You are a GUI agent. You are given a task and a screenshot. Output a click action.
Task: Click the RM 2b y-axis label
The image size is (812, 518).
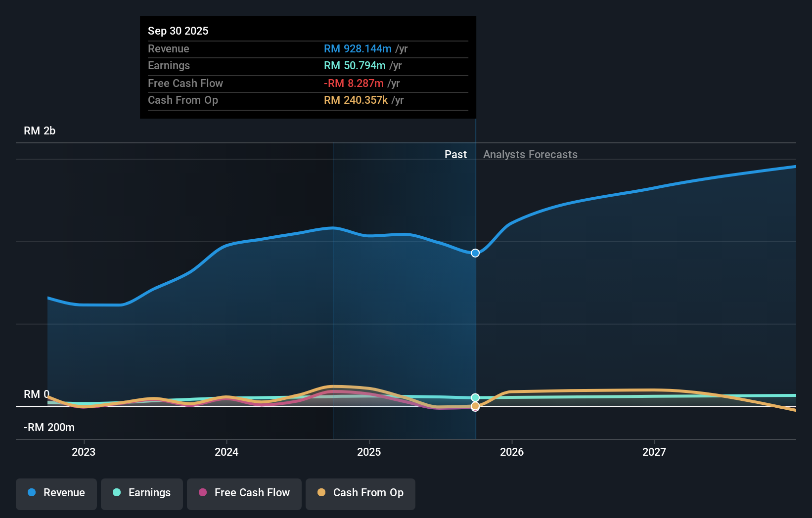point(40,131)
